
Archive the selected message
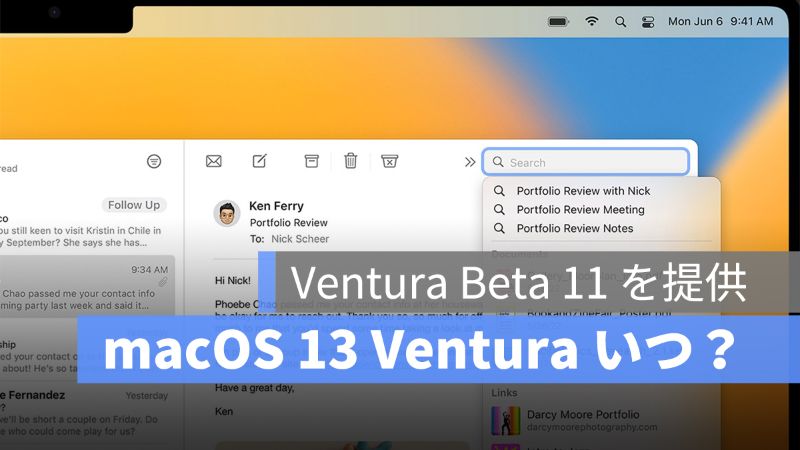tap(311, 161)
